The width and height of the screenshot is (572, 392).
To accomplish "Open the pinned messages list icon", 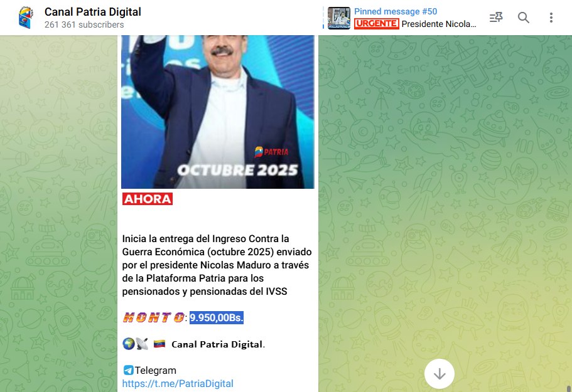I will click(496, 18).
